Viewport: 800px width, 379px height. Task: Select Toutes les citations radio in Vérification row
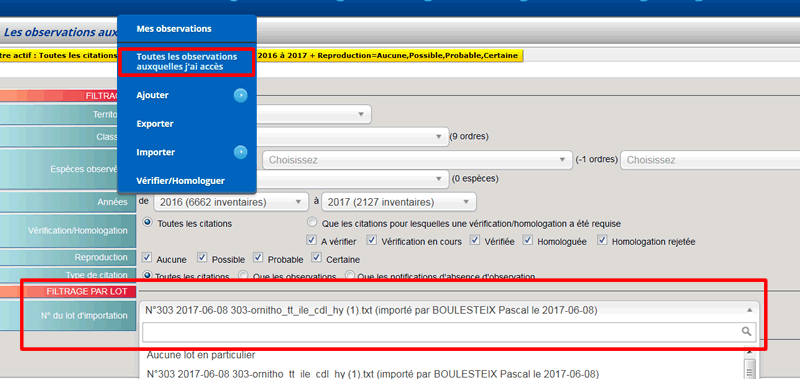(148, 222)
